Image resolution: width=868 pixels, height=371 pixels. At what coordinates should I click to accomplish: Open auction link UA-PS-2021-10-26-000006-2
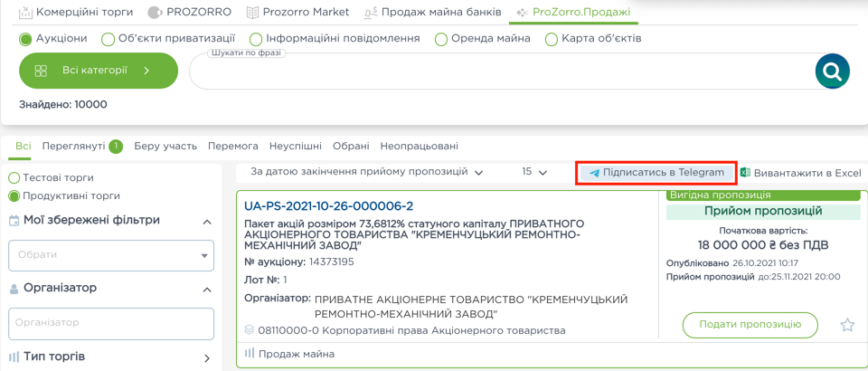(328, 206)
